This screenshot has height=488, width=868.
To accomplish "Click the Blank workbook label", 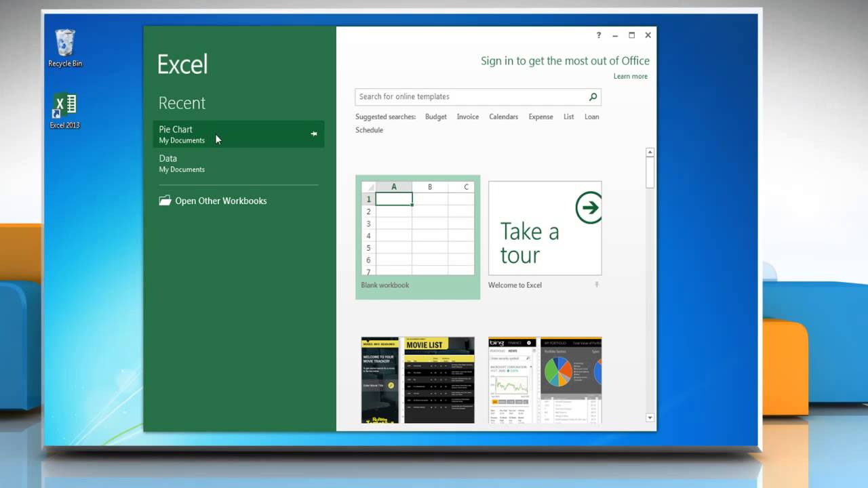I will [385, 285].
